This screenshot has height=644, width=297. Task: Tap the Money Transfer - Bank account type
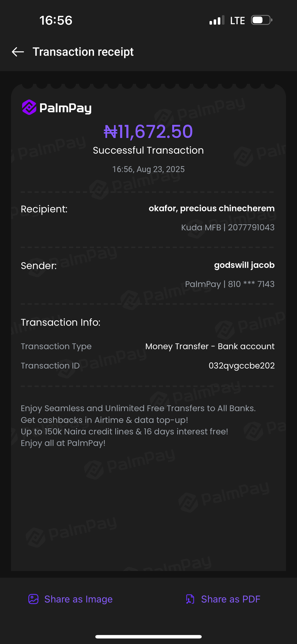pos(210,346)
